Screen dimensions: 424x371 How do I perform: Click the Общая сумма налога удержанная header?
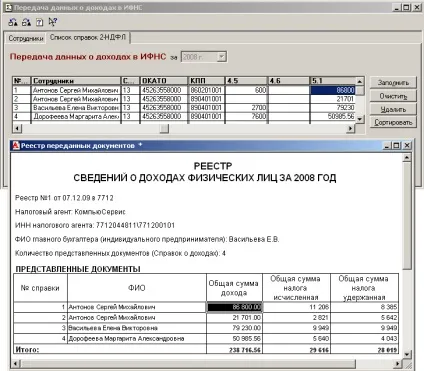[364, 288]
